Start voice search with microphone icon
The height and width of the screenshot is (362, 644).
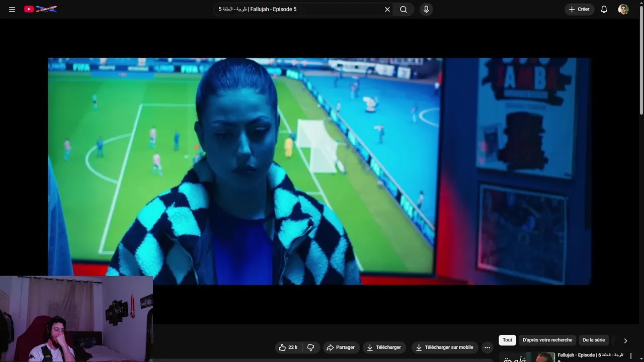tap(426, 9)
